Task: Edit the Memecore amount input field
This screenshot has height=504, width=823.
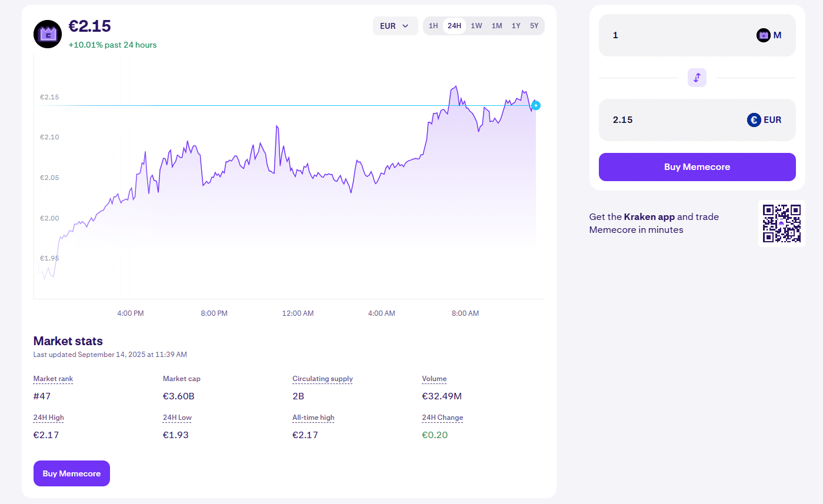Action: pos(677,35)
